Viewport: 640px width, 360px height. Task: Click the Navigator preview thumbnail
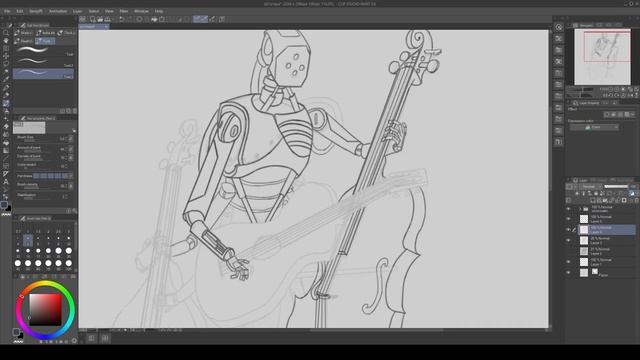coord(602,57)
